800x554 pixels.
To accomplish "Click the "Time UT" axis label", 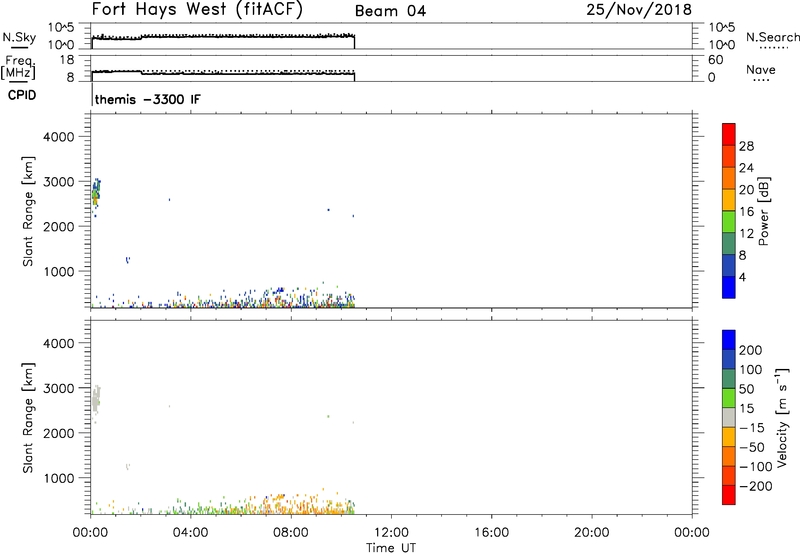I will (391, 547).
